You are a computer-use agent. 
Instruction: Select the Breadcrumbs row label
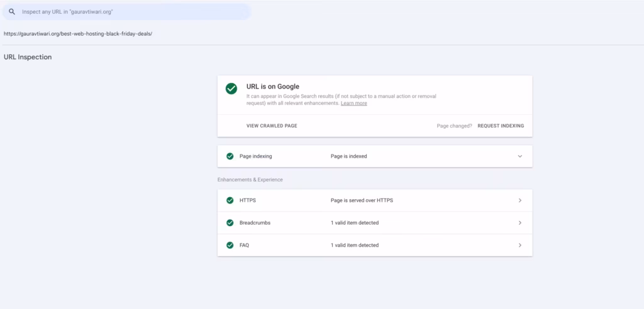pyautogui.click(x=255, y=223)
